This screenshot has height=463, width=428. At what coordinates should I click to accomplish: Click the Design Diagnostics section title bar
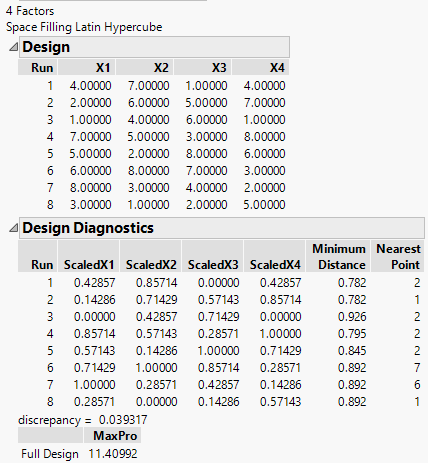coord(222,228)
